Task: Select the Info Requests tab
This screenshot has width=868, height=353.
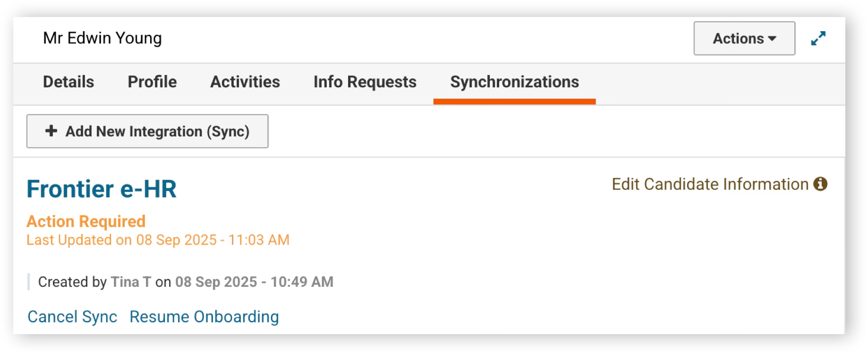Action: [x=365, y=82]
